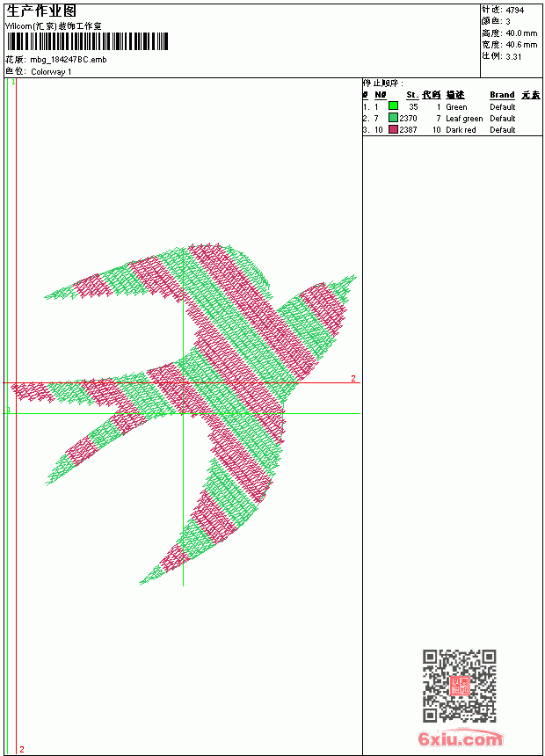Viewport: 545px width, 756px height.
Task: Click the Colorway 1 label
Action: [x=51, y=72]
